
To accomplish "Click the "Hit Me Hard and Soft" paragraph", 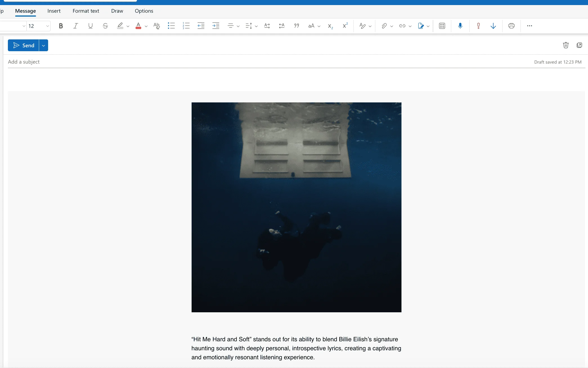I will [x=296, y=348].
